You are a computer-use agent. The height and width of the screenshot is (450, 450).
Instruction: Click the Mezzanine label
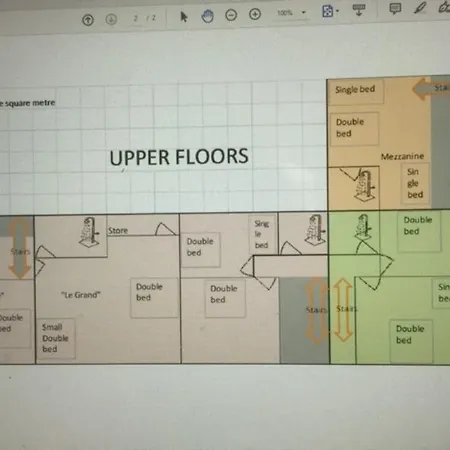[402, 156]
